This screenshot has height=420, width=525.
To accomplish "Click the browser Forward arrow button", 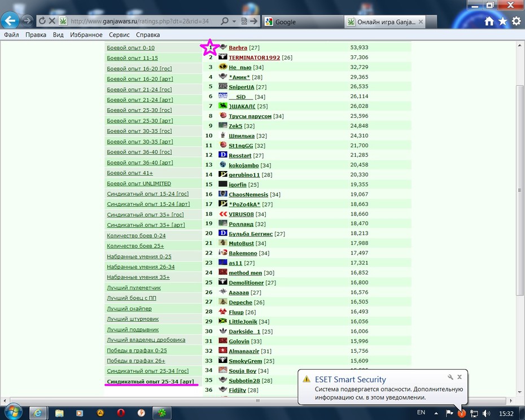I will [28, 21].
